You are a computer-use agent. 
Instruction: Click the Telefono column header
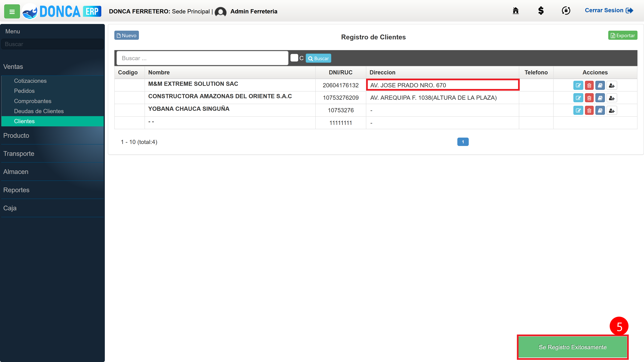tap(536, 72)
